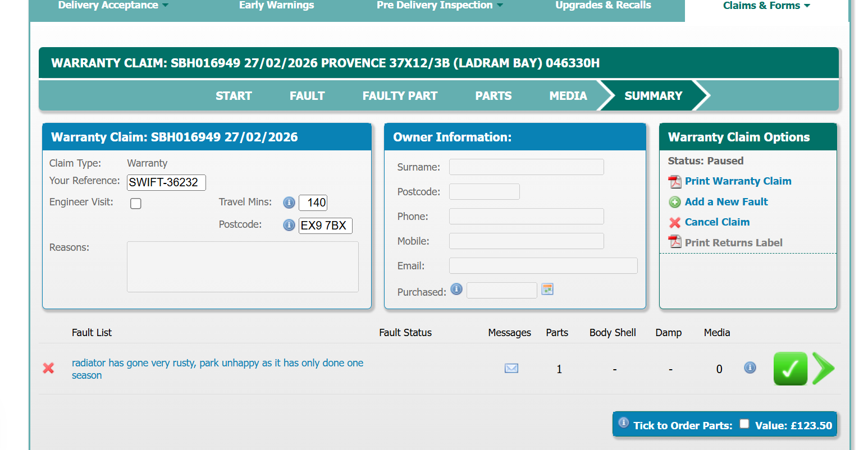Click the info icon beside Purchased label
Viewport: 868px width, 450px height.
(456, 289)
